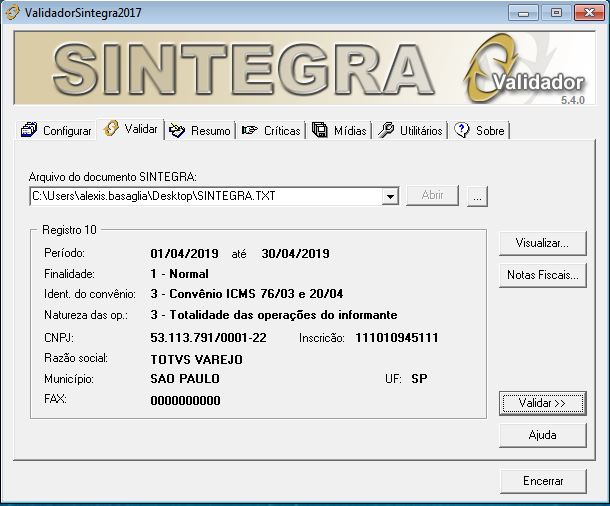Minimize the ValidadorSintegra2017 window
Viewport: 610px width, 506px height.
tap(523, 13)
